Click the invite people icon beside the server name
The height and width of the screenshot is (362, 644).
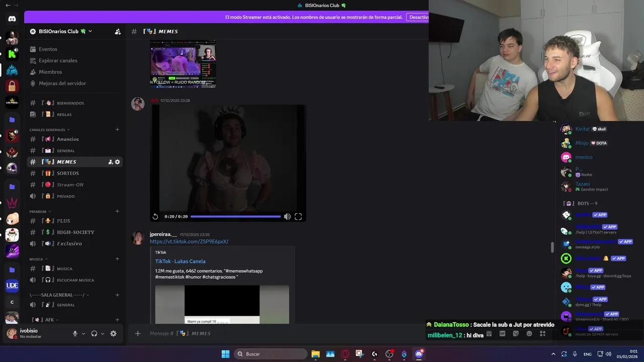(118, 31)
